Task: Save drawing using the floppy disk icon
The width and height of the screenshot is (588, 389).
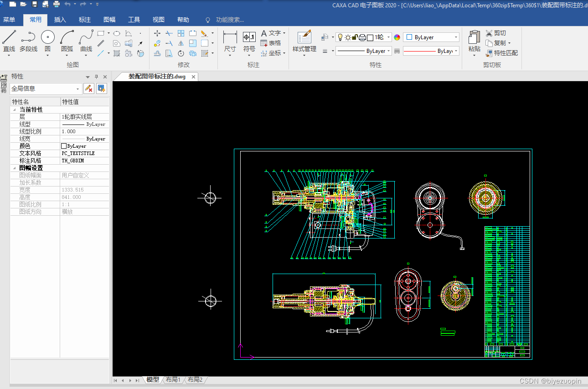Action: pos(35,4)
